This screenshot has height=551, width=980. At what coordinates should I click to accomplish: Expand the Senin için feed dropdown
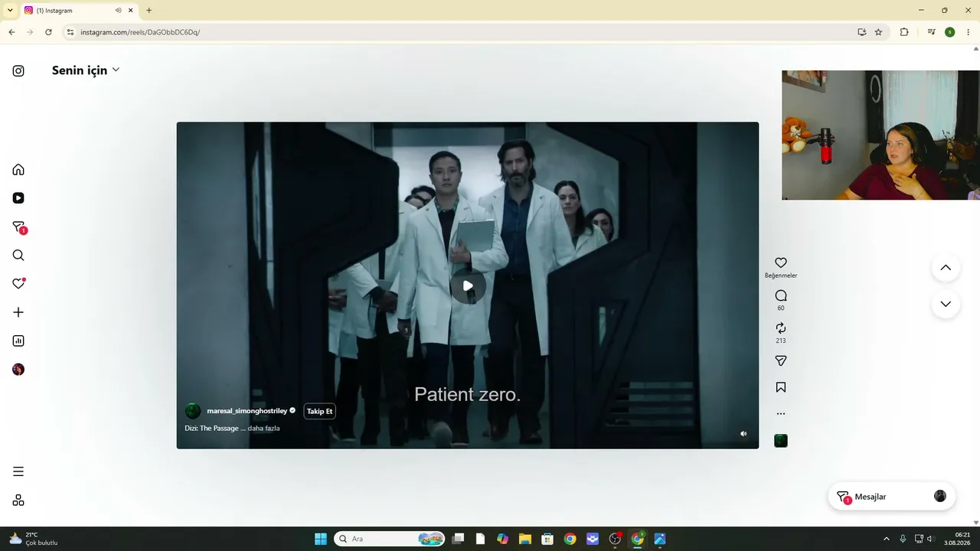[86, 70]
